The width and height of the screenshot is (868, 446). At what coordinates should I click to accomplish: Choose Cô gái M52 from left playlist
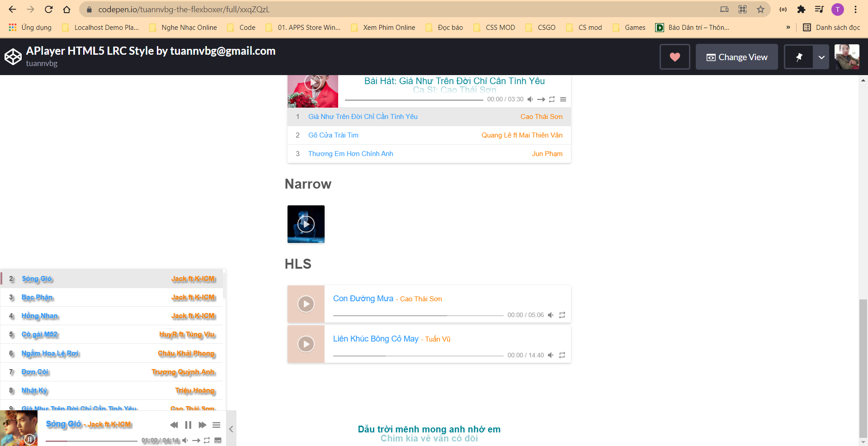click(112, 334)
